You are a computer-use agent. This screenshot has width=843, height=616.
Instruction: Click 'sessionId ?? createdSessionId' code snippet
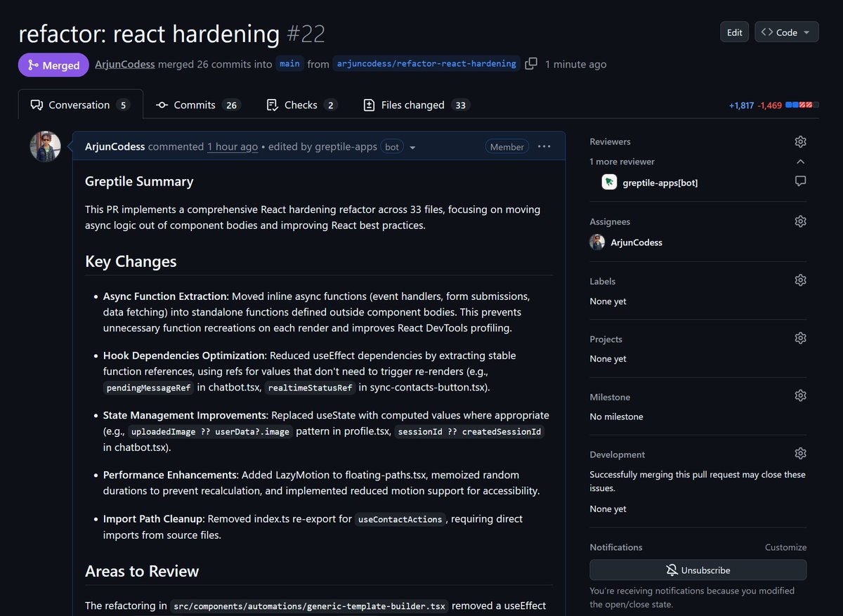[x=469, y=432]
